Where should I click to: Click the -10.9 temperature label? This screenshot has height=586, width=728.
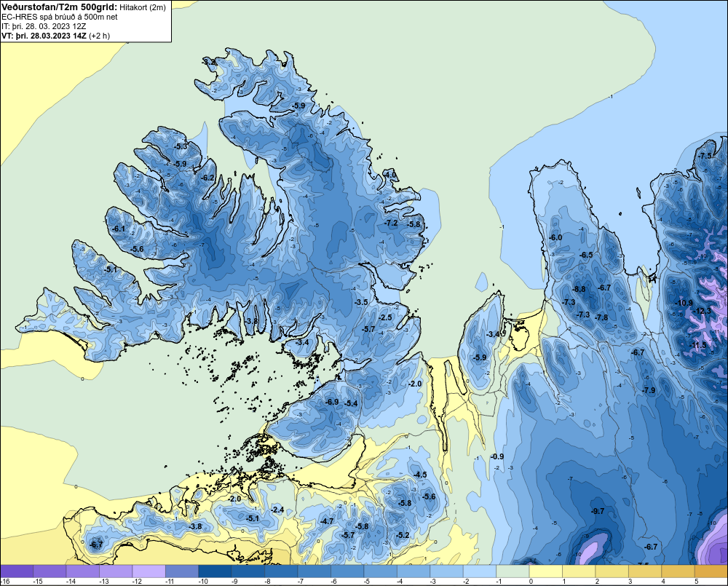tap(684, 303)
